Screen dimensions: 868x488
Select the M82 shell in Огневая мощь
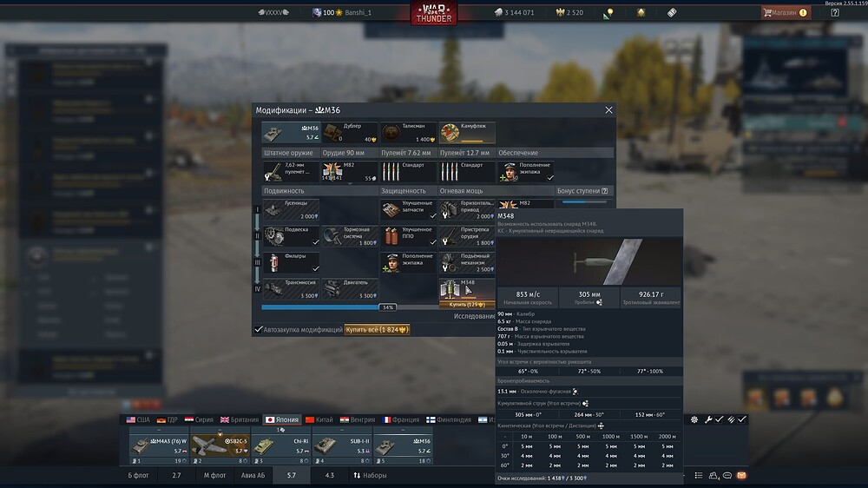pyautogui.click(x=526, y=204)
